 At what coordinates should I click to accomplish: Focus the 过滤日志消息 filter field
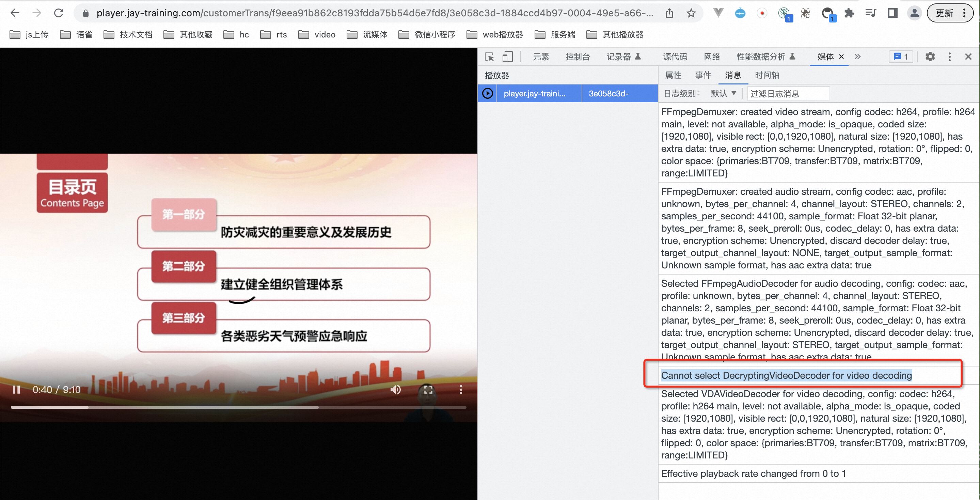click(788, 94)
